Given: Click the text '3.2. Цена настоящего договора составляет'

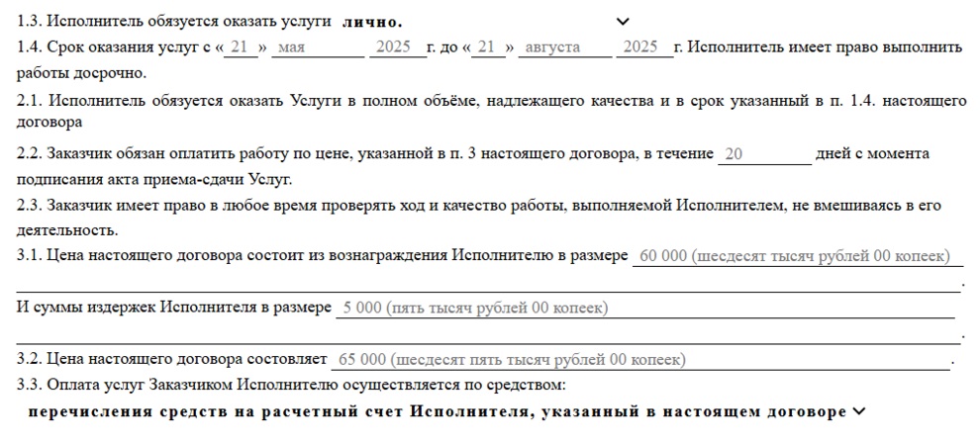Looking at the screenshot, I should (x=172, y=360).
